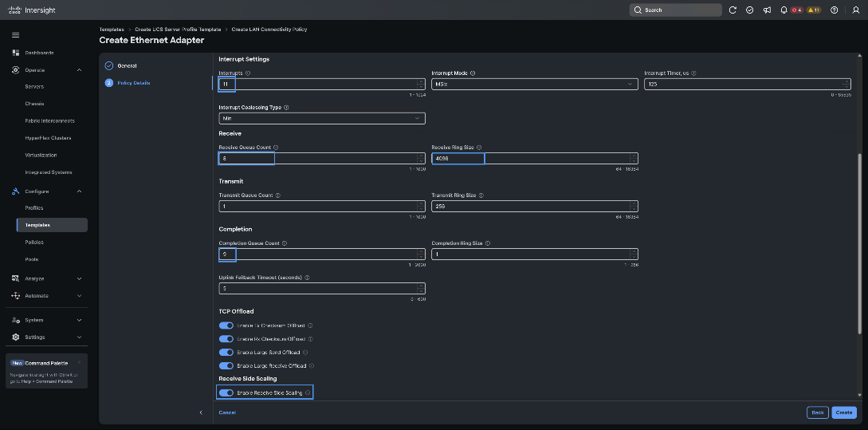This screenshot has height=430, width=868.
Task: Show info for Enable Rx Checksum Offload
Action: tap(310, 339)
